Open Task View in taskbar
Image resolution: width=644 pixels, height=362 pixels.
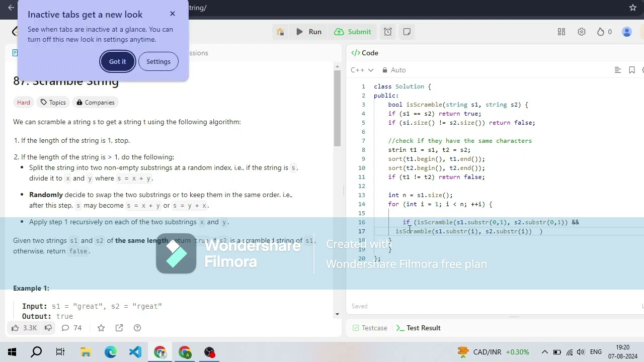pyautogui.click(x=60, y=352)
